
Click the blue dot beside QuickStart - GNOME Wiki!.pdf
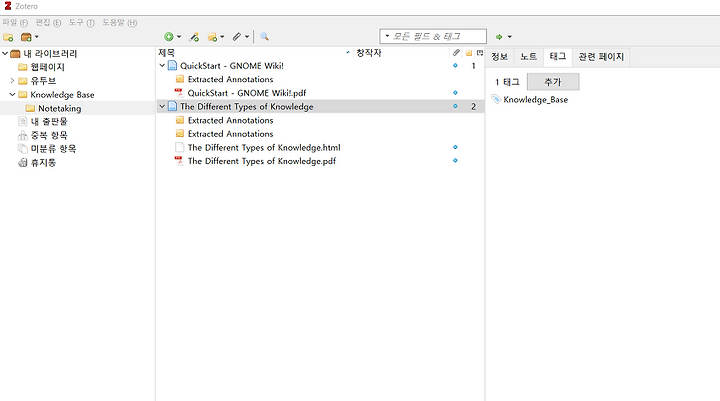click(x=455, y=93)
